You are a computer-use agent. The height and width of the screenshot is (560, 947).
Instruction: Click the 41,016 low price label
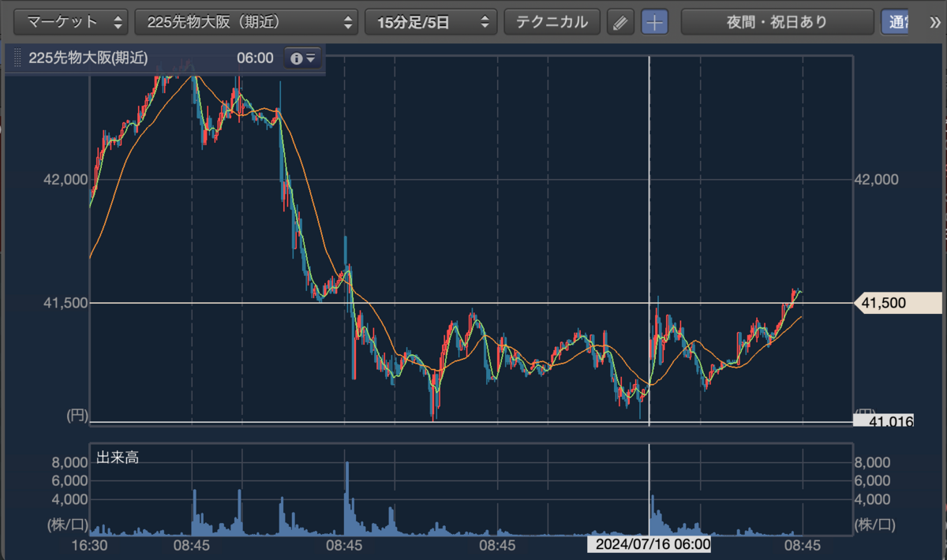pyautogui.click(x=884, y=421)
